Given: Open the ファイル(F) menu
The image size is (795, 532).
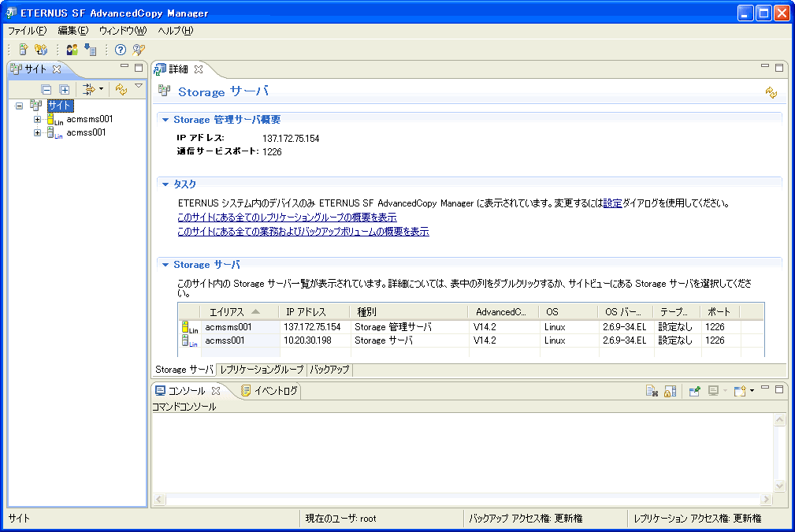Looking at the screenshot, I should 28,31.
